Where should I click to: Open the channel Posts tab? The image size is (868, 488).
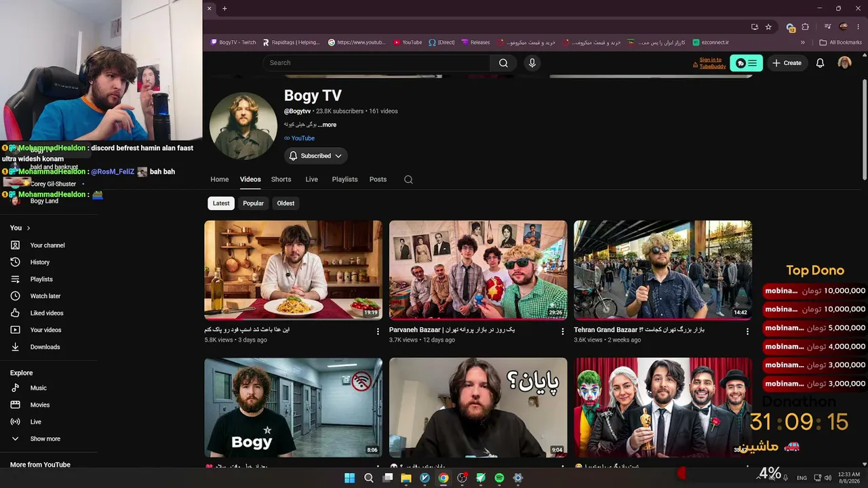coord(378,180)
